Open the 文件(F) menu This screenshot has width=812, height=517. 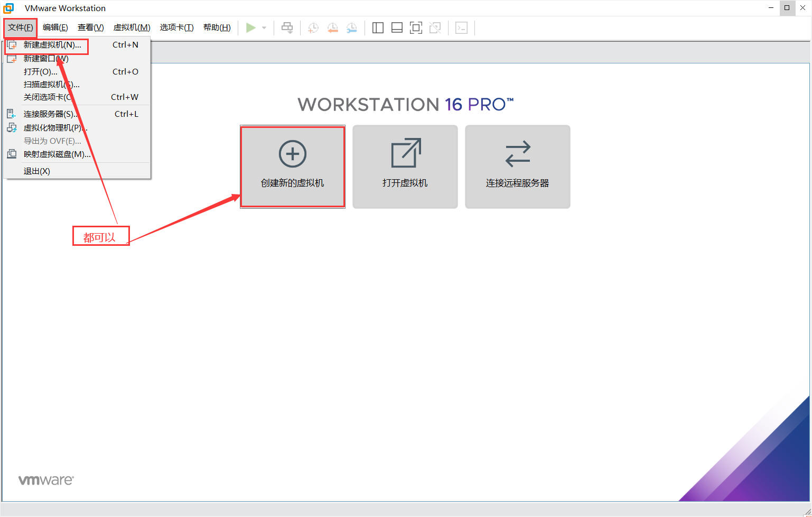[21, 27]
